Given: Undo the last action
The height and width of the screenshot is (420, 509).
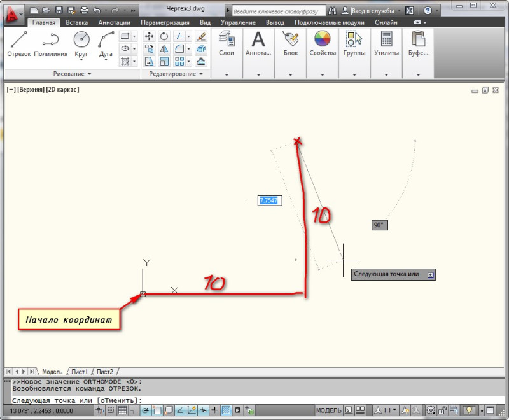Looking at the screenshot, I should (x=97, y=10).
